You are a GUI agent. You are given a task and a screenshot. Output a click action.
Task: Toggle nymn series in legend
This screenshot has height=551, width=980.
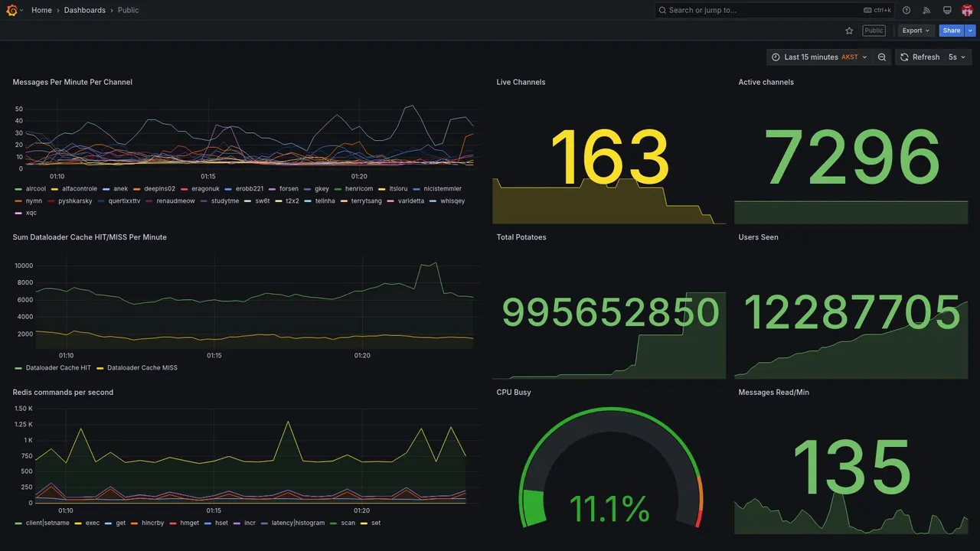(x=34, y=201)
